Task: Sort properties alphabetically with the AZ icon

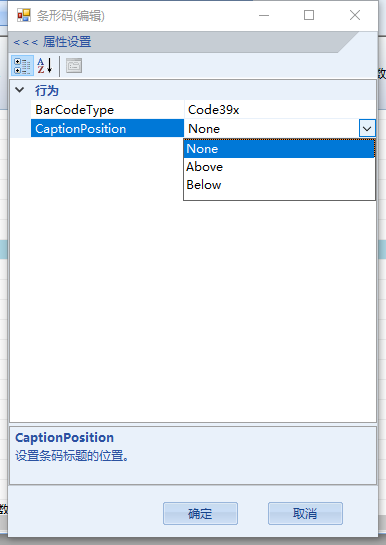Action: (45, 66)
